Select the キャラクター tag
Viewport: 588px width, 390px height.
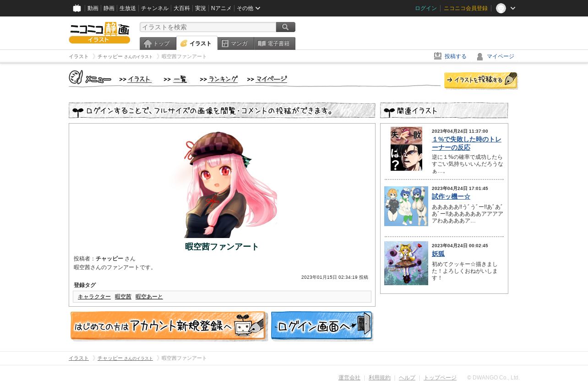click(94, 297)
